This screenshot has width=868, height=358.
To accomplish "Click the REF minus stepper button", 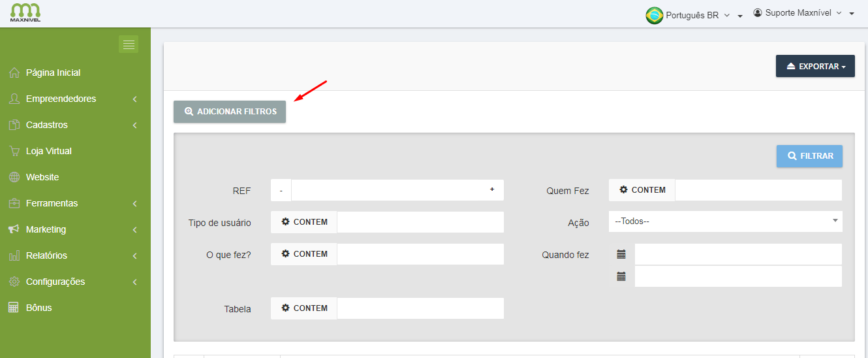I will tap(281, 190).
